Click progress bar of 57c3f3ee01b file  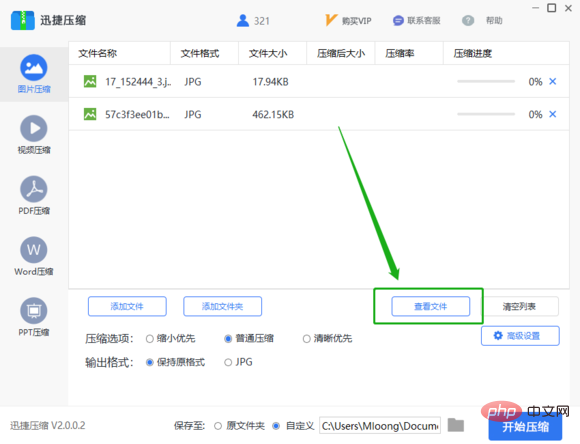click(486, 114)
